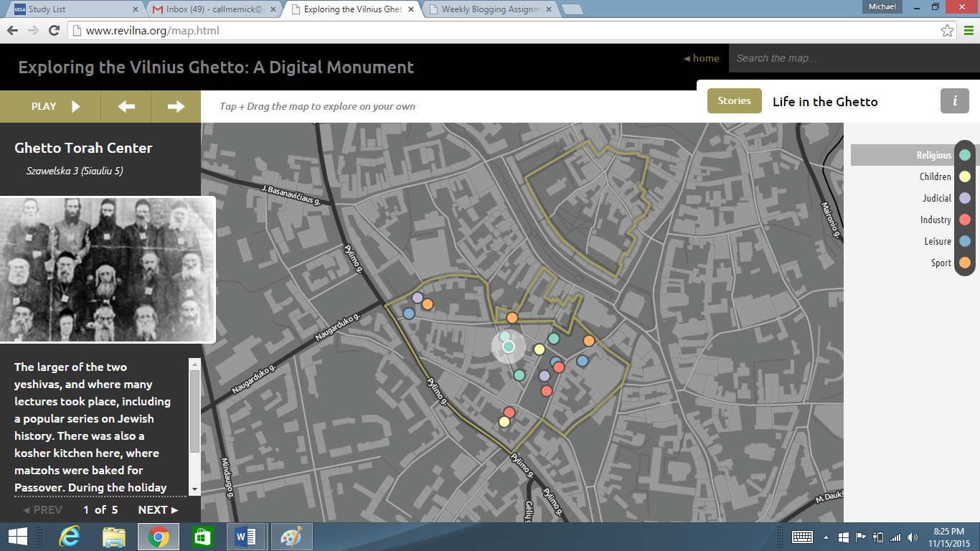
Task: Click the home link
Action: coord(701,59)
